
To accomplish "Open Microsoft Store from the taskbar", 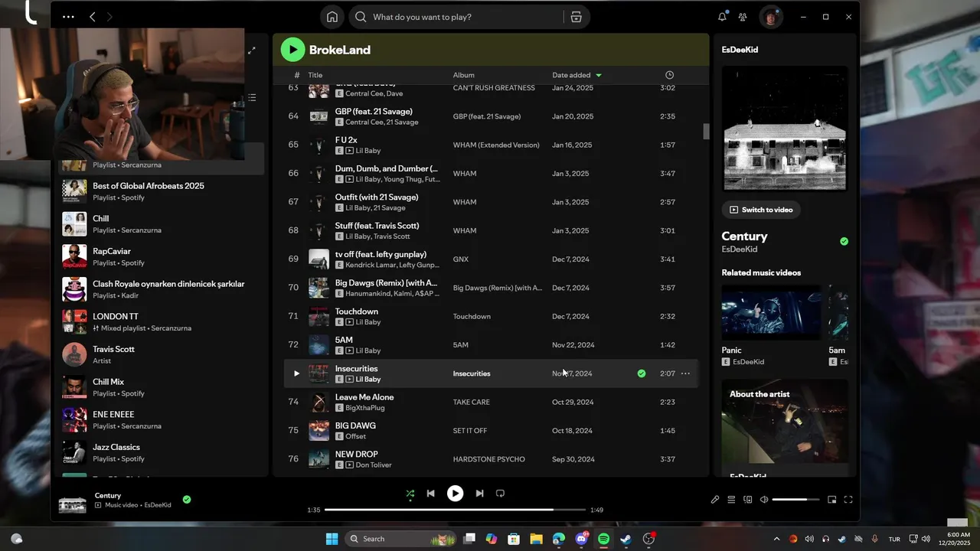I will (x=514, y=539).
